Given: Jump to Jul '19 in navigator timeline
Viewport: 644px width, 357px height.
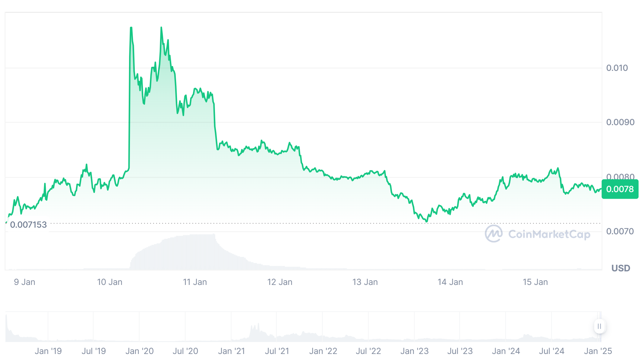Looking at the screenshot, I should pos(94,351).
